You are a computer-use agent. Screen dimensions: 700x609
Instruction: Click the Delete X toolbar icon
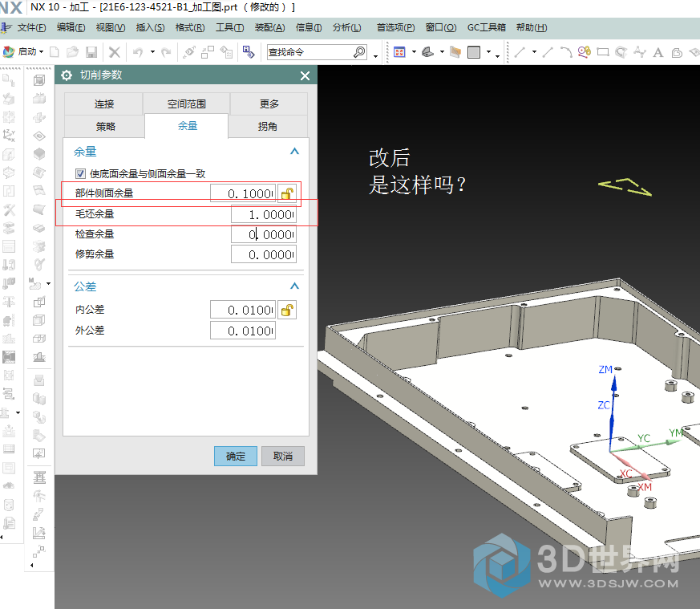[115, 52]
